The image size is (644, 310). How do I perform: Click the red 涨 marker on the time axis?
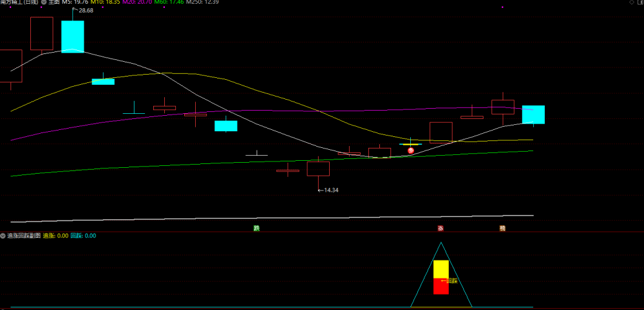click(x=440, y=228)
